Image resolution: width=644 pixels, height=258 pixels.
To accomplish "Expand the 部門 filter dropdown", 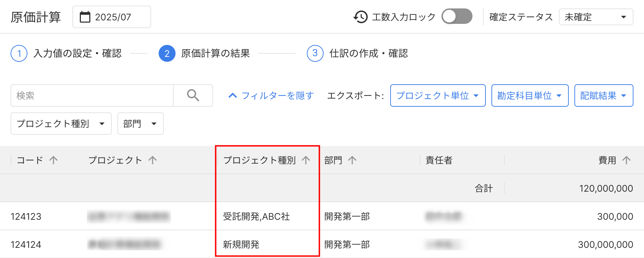I will click(140, 124).
